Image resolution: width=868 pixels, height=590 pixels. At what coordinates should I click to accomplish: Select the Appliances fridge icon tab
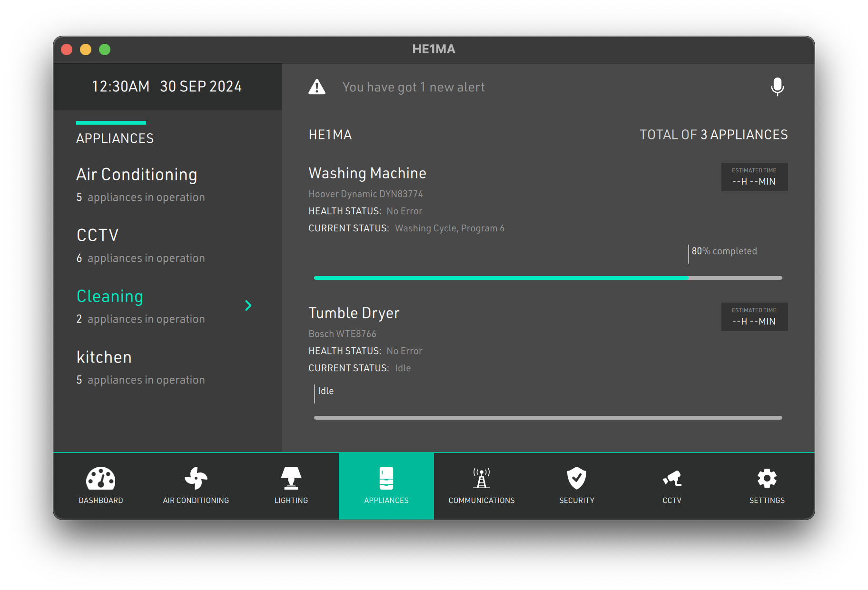386,485
